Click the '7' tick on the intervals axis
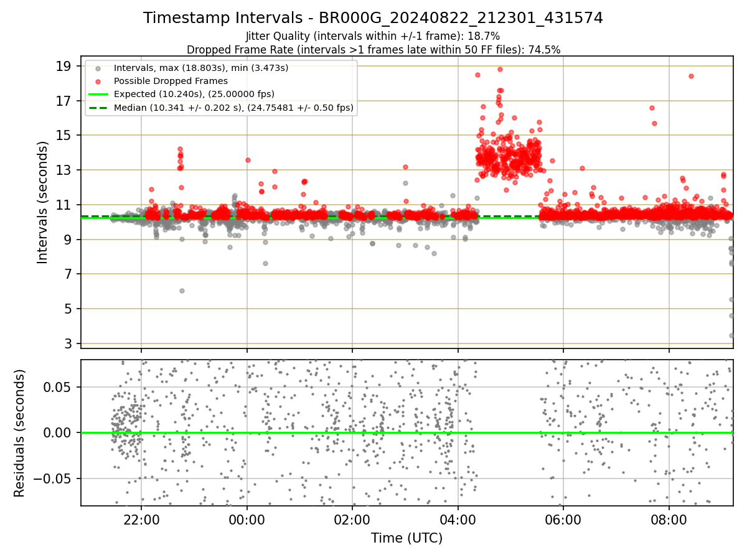 pyautogui.click(x=68, y=274)
